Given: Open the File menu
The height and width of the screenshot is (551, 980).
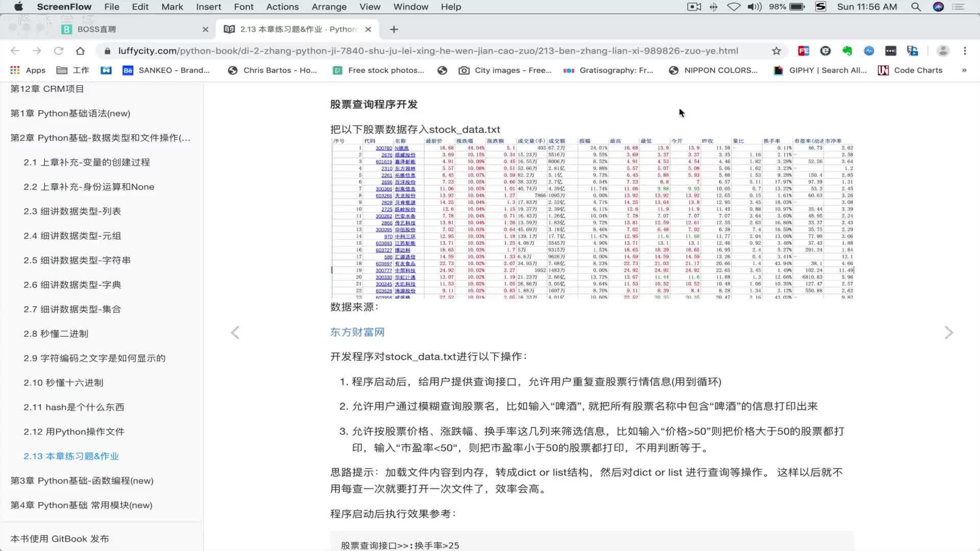Looking at the screenshot, I should tap(111, 7).
